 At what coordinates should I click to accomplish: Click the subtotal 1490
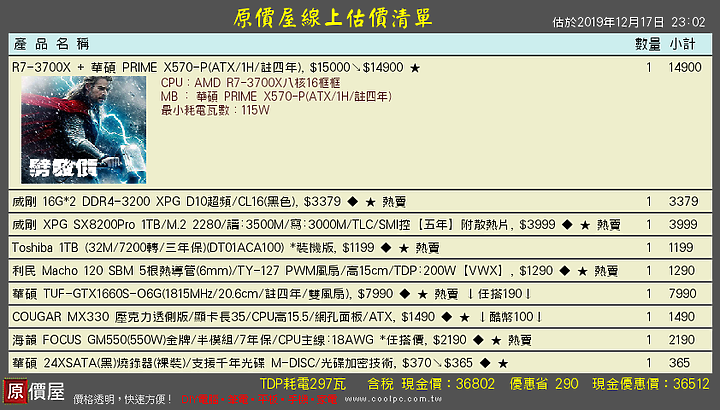click(x=682, y=317)
